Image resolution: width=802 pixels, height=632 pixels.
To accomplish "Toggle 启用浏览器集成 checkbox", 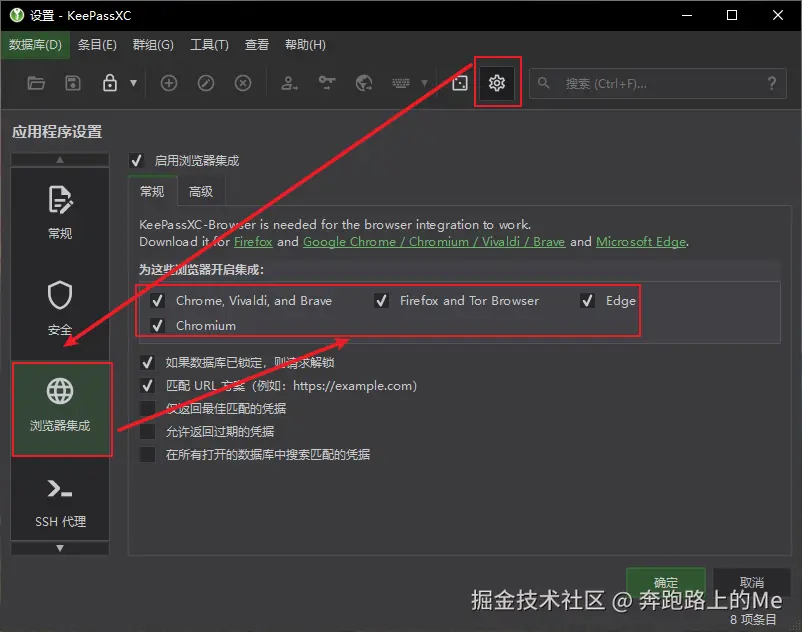I will click(x=137, y=161).
